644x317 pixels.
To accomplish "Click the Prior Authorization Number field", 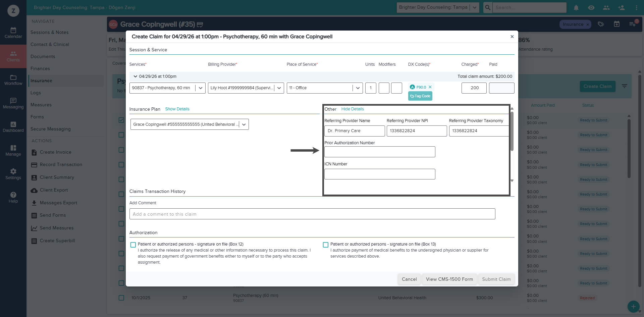I will click(x=380, y=152).
